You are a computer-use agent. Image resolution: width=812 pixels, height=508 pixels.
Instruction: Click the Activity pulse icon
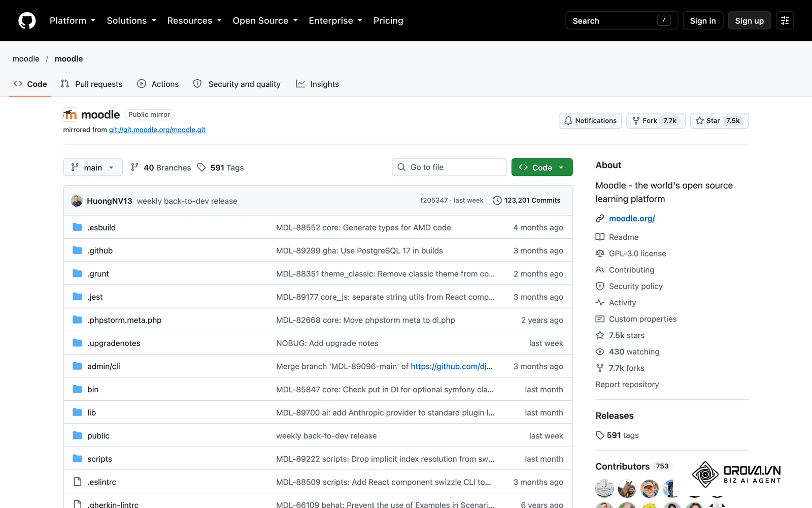click(600, 303)
